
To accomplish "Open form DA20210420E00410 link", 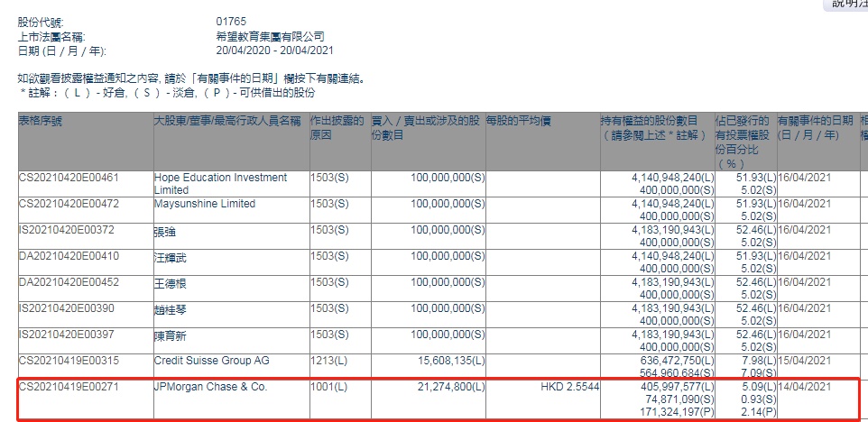I will [69, 256].
